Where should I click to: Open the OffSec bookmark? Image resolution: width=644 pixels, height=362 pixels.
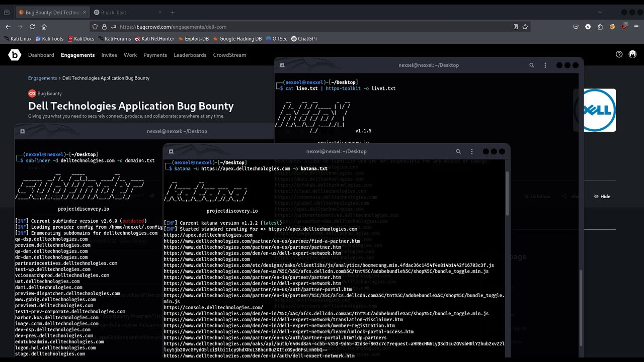pos(277,39)
